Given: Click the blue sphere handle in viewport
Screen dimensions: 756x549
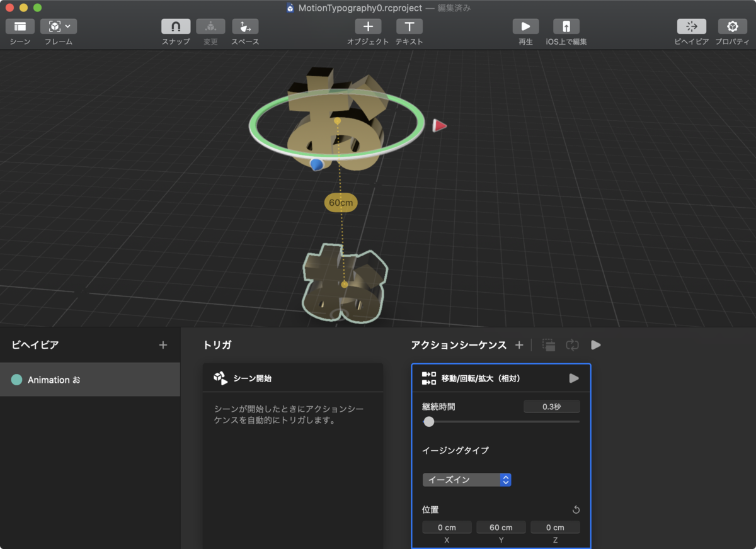Looking at the screenshot, I should click(317, 164).
